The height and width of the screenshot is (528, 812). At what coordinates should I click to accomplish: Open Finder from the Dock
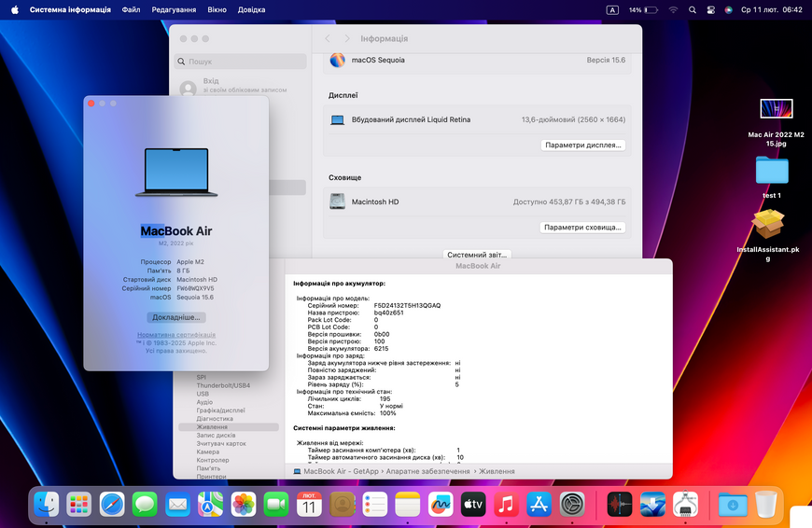click(46, 504)
